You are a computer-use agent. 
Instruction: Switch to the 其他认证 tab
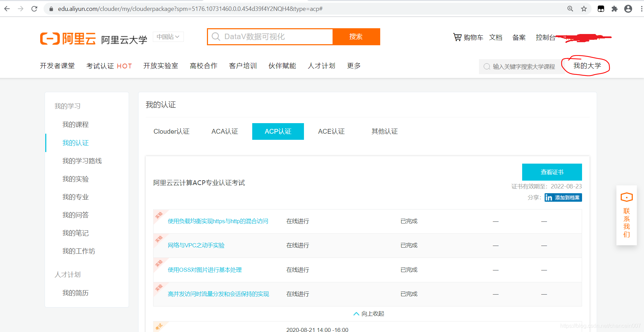tap(385, 131)
